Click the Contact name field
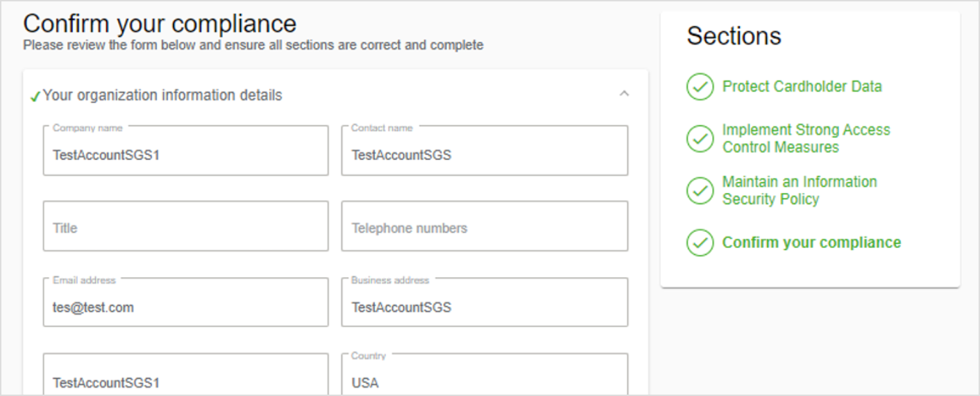Screen dimensions: 980x396 (484, 150)
